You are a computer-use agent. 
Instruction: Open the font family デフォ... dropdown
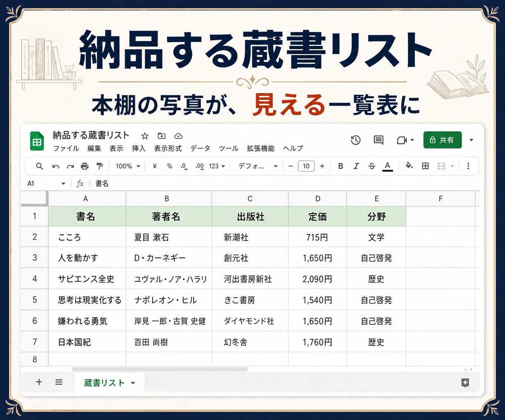[258, 166]
